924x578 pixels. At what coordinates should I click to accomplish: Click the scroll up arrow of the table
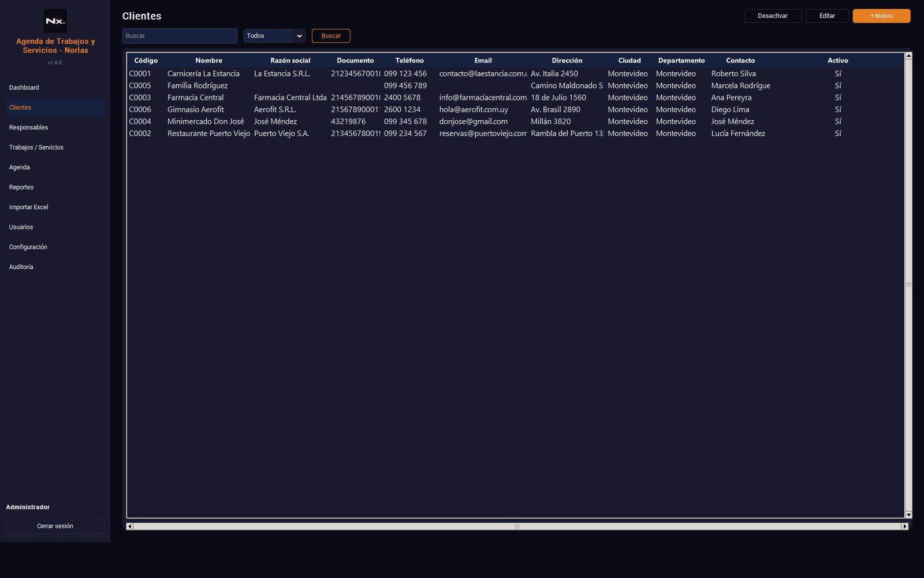click(908, 56)
